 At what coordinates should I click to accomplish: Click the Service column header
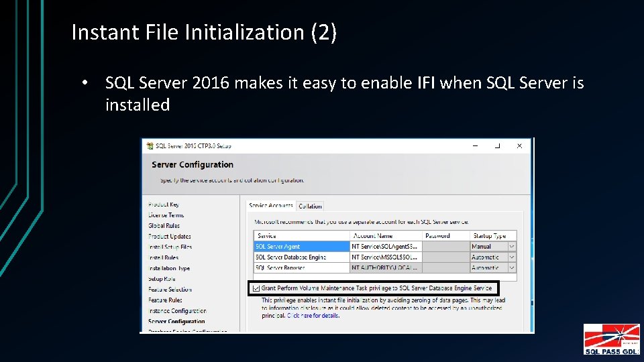(301, 236)
